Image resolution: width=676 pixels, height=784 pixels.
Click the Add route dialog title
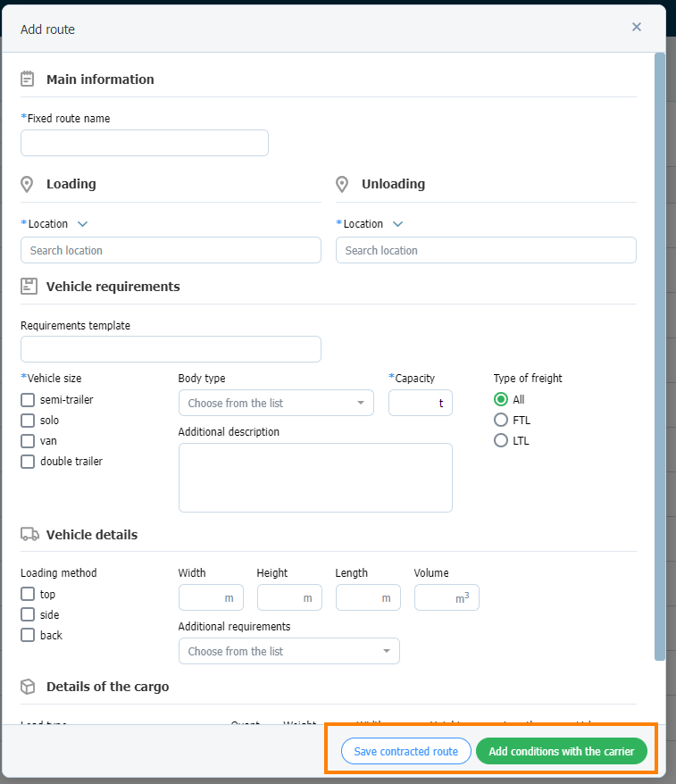47,29
